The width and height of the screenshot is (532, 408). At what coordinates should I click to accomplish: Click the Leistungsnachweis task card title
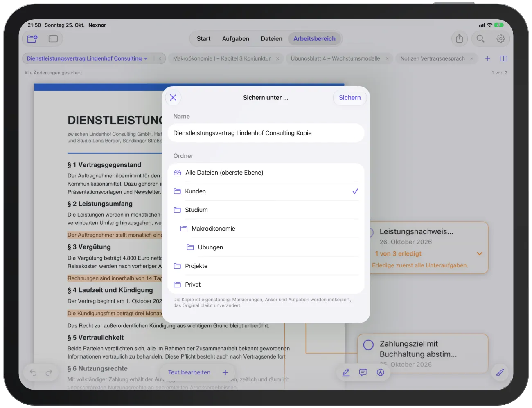coord(416,231)
